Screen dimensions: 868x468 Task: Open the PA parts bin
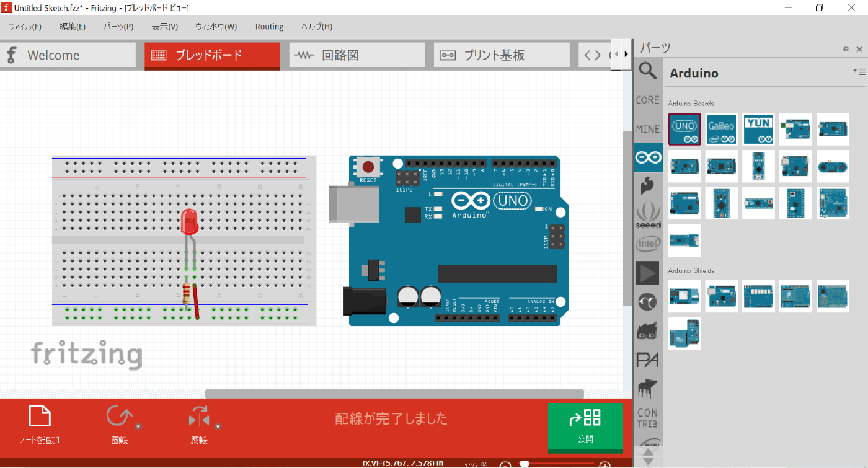point(648,360)
